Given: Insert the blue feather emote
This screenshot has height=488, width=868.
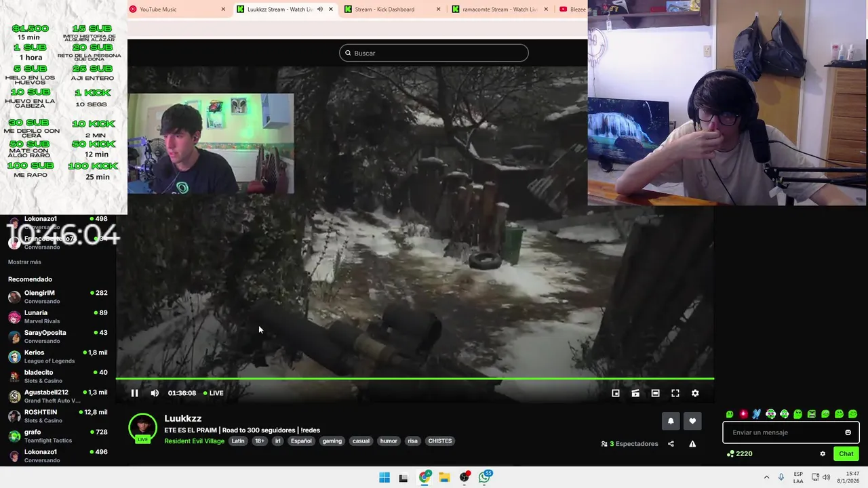Looking at the screenshot, I should click(x=757, y=414).
